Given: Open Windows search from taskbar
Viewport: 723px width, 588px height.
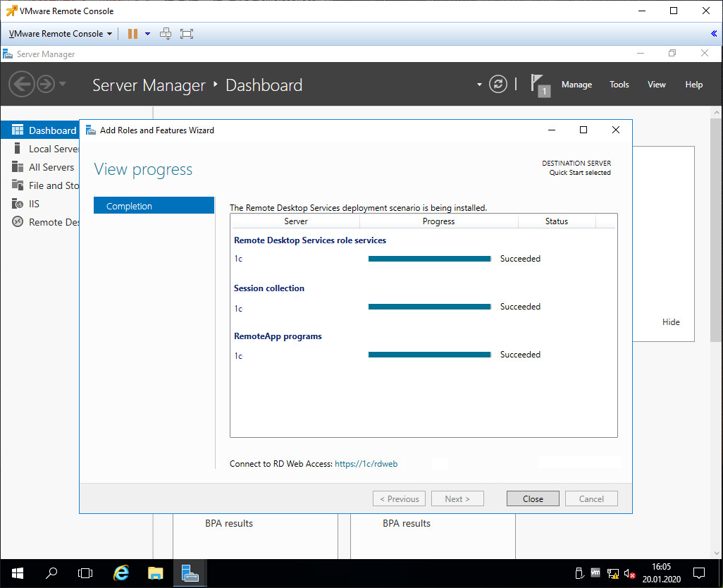Looking at the screenshot, I should pyautogui.click(x=51, y=573).
